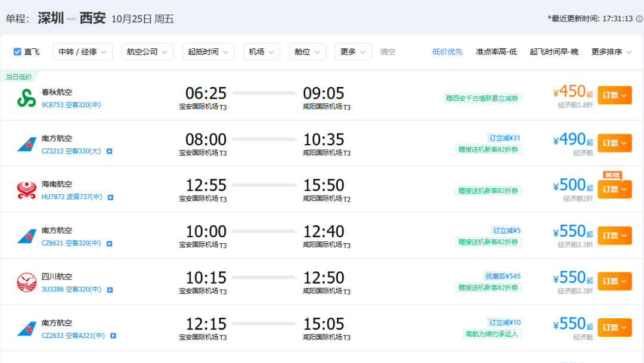Viewport: 644px width, 363px height.
Task: Click the Hainan Airlines red logo
Action: point(27,190)
